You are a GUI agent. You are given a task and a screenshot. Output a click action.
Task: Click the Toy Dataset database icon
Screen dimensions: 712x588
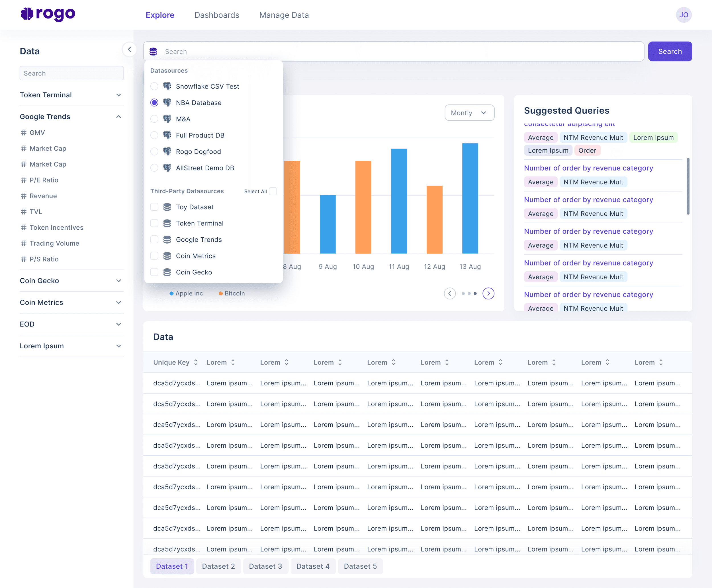167,207
